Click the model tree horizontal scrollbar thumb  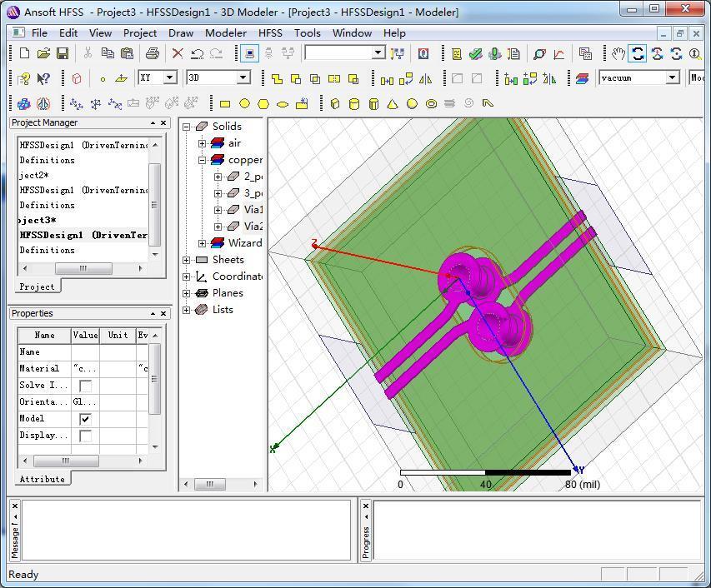209,484
